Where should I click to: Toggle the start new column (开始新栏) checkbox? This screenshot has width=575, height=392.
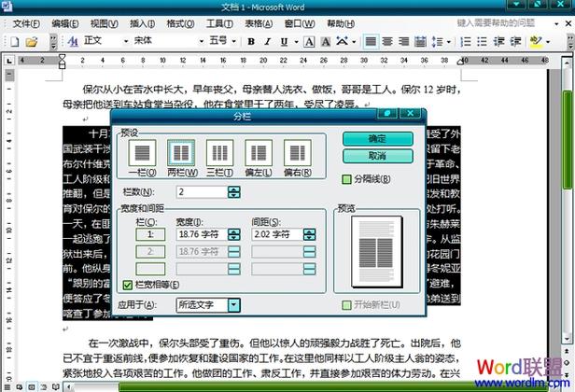[x=346, y=305]
